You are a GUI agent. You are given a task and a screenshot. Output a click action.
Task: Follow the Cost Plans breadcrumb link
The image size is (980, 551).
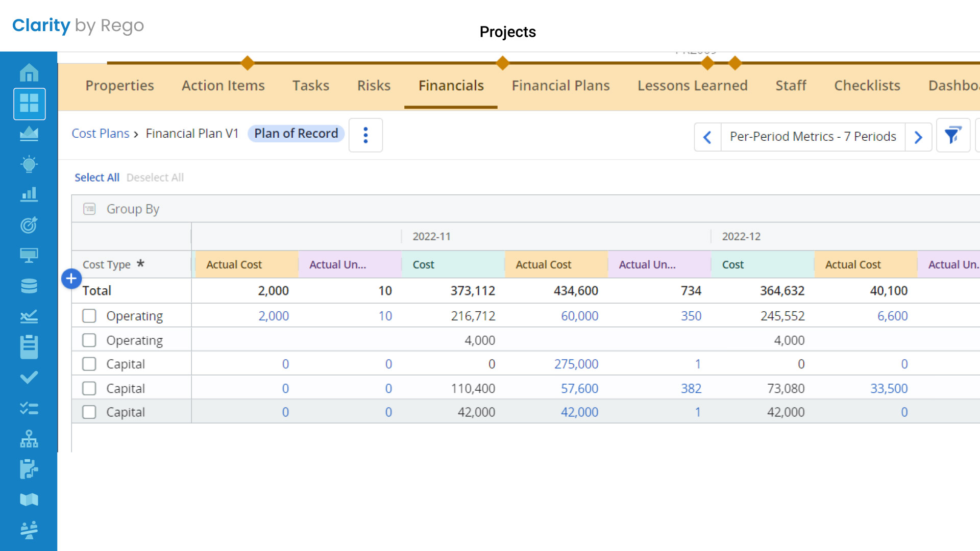click(100, 133)
